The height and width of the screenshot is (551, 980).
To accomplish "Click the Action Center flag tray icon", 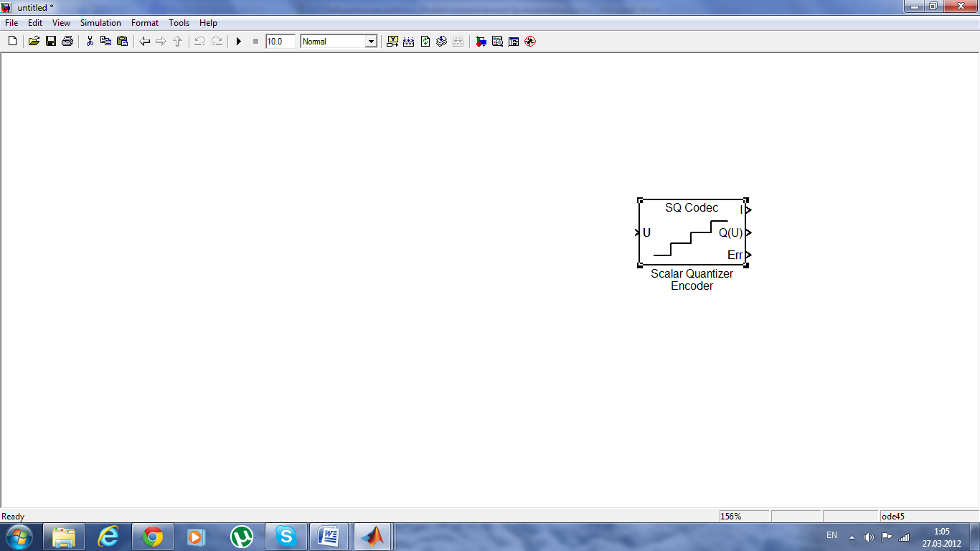I will pyautogui.click(x=887, y=537).
